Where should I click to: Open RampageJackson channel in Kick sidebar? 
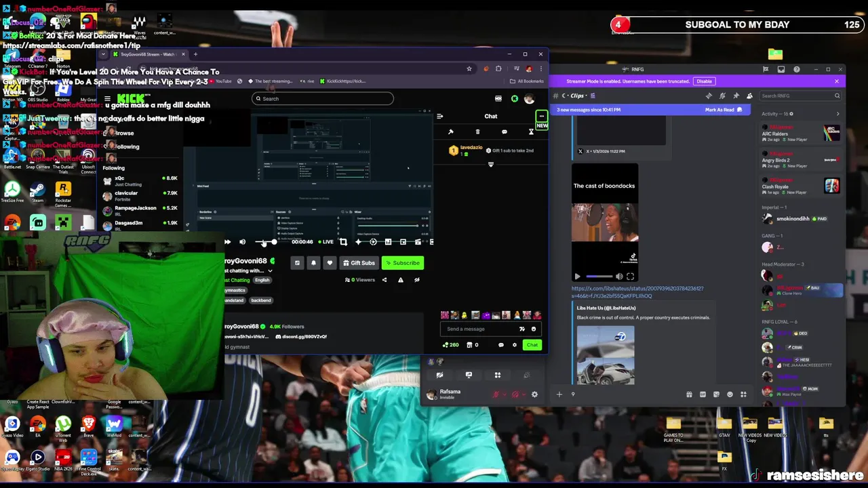click(140, 211)
